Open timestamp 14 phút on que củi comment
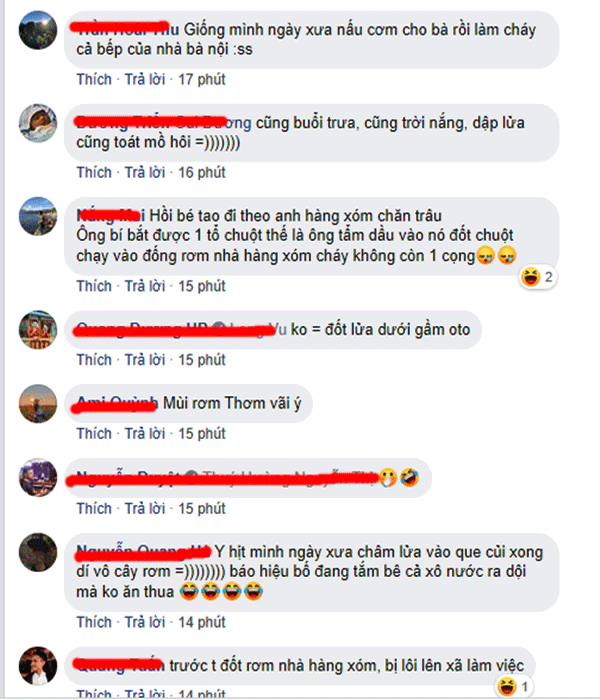 coord(202,622)
